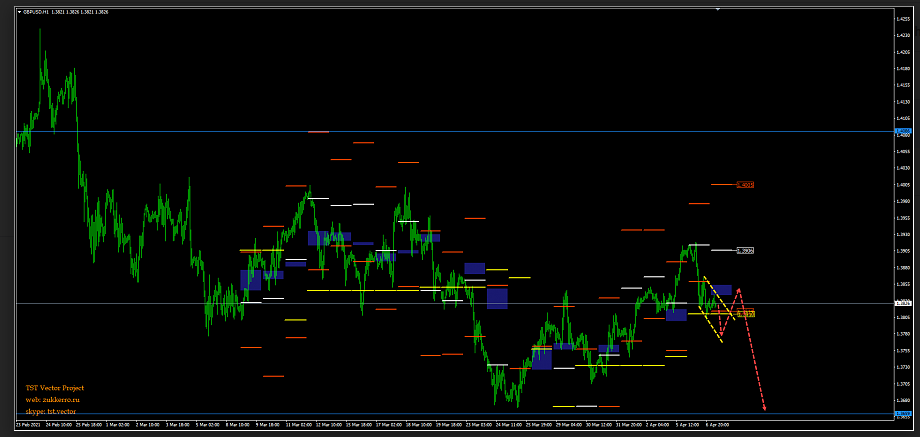Open the 'web: zukkerro.ru' link text

pos(51,399)
